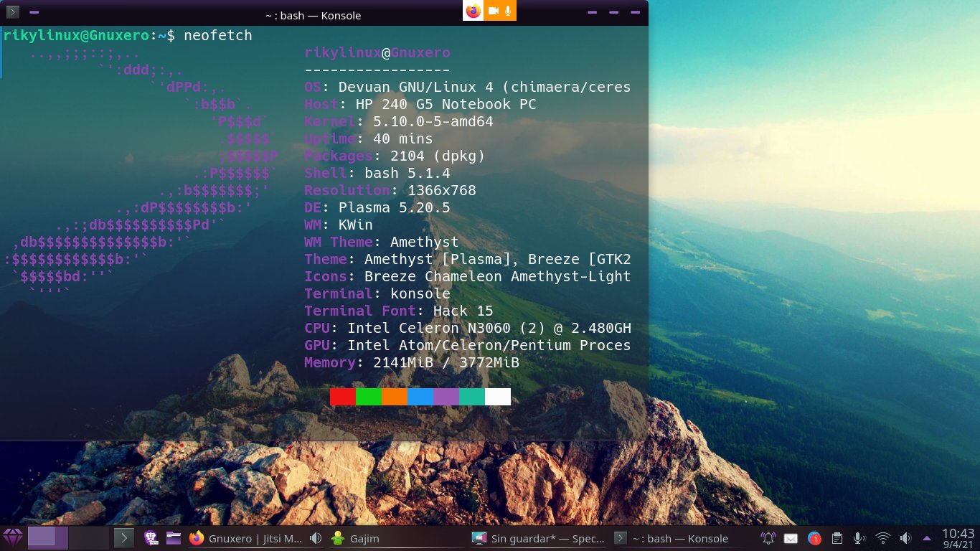The height and width of the screenshot is (551, 980).
Task: Expand hidden system tray icons arrow
Action: click(927, 538)
